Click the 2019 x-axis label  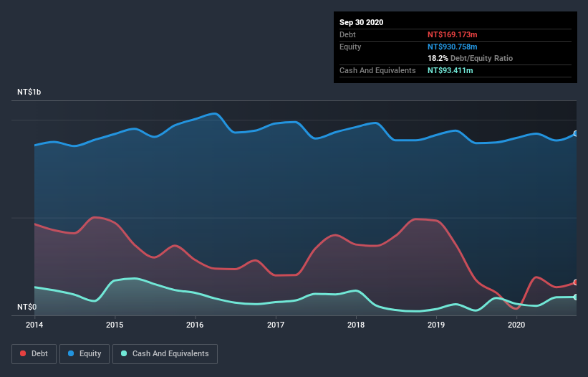coord(436,325)
